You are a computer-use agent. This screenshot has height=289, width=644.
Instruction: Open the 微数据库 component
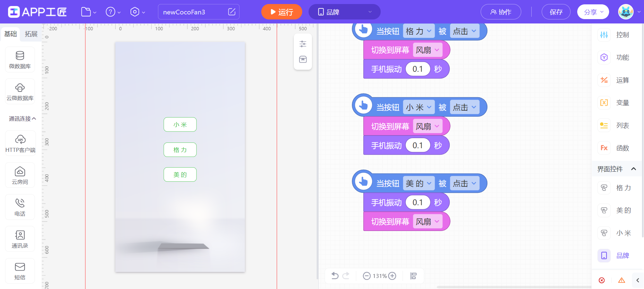pos(20,60)
